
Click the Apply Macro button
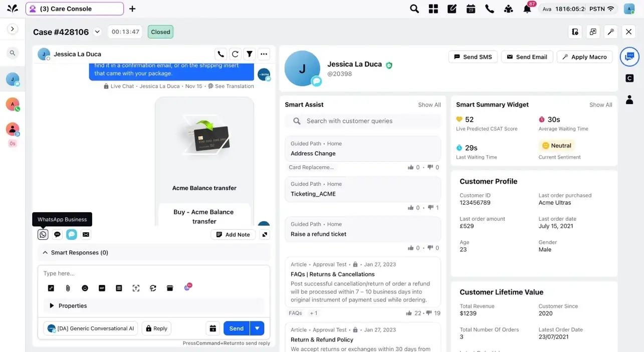coord(584,57)
